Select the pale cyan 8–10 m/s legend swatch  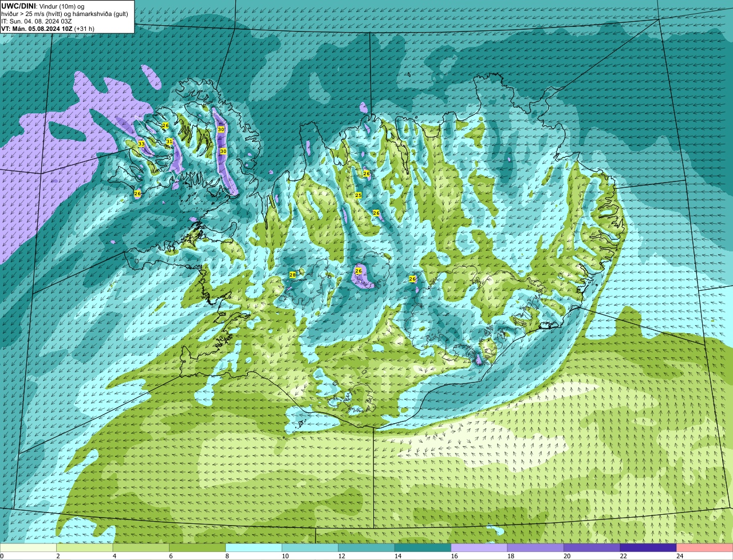point(254,548)
